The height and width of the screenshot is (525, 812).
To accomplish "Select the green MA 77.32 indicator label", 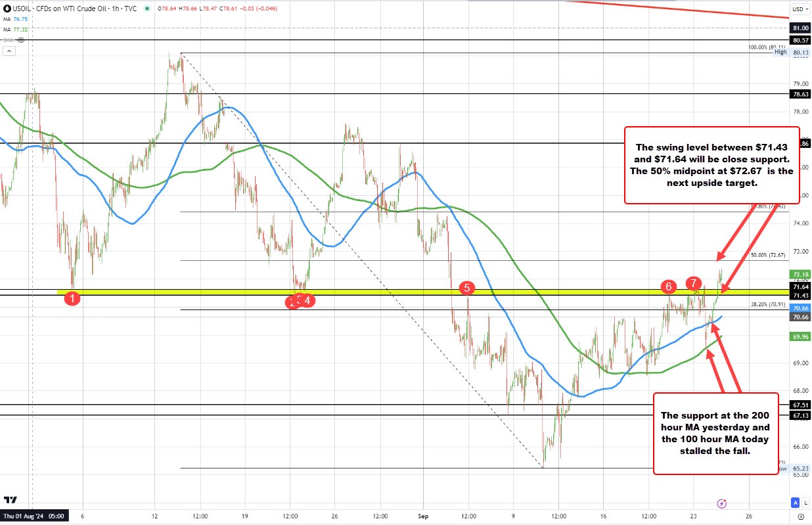I will [x=18, y=30].
